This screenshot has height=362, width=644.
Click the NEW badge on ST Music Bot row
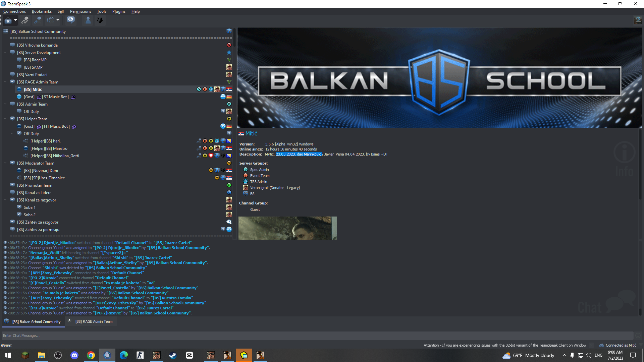coord(223,97)
